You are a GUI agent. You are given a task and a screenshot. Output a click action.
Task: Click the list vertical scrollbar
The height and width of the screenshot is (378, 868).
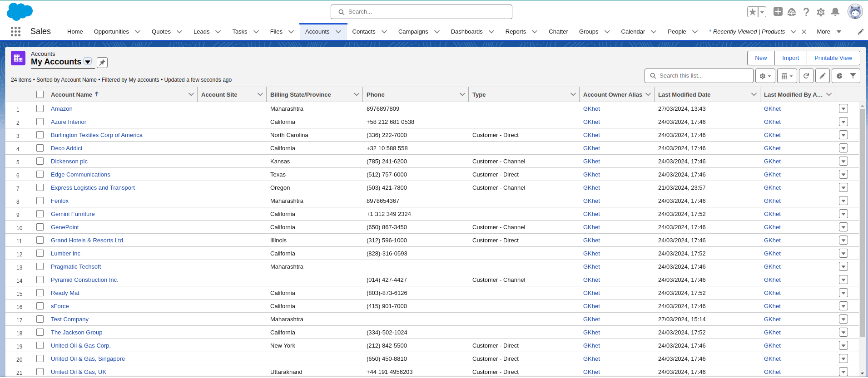(862, 222)
